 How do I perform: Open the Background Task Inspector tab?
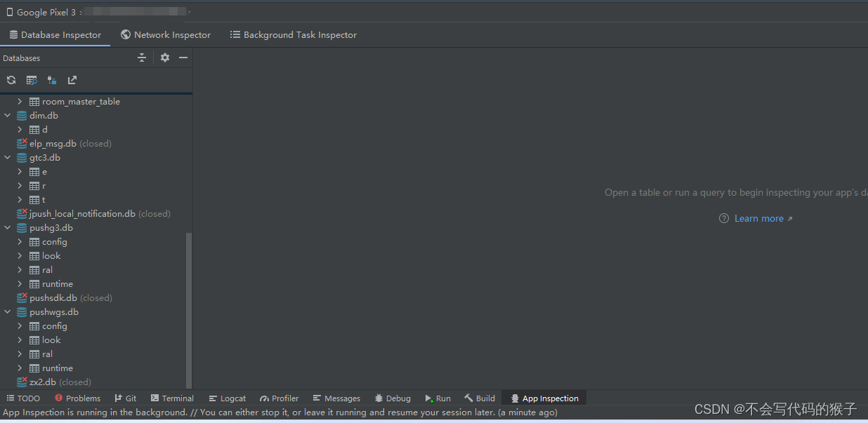pos(294,34)
